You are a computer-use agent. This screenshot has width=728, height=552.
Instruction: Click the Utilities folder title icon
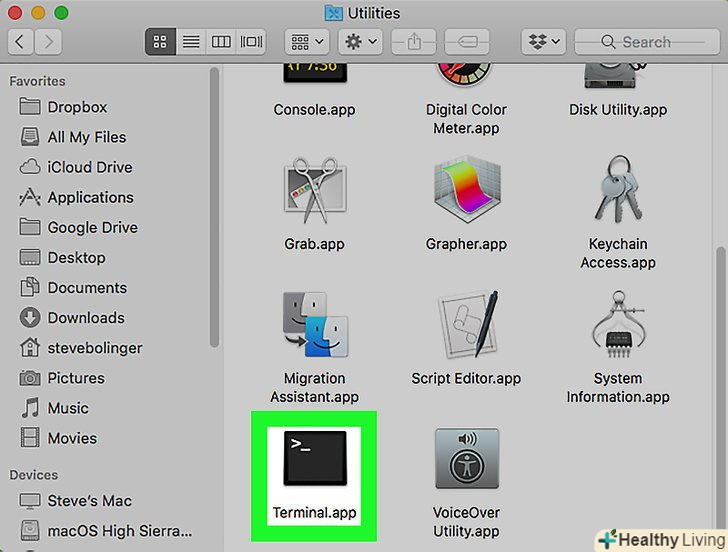tap(333, 13)
